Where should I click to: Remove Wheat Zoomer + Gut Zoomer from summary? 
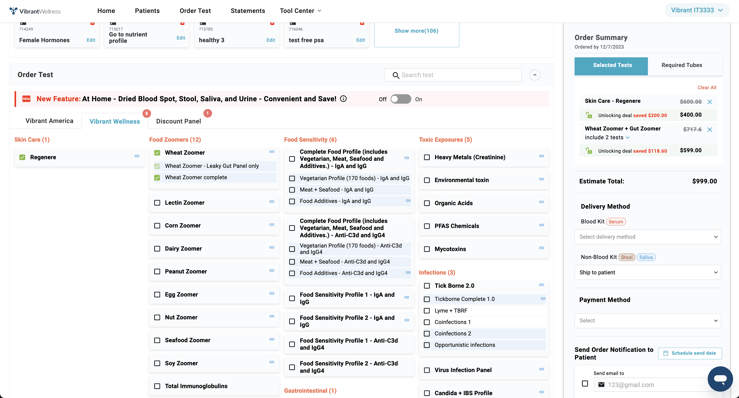click(x=710, y=129)
